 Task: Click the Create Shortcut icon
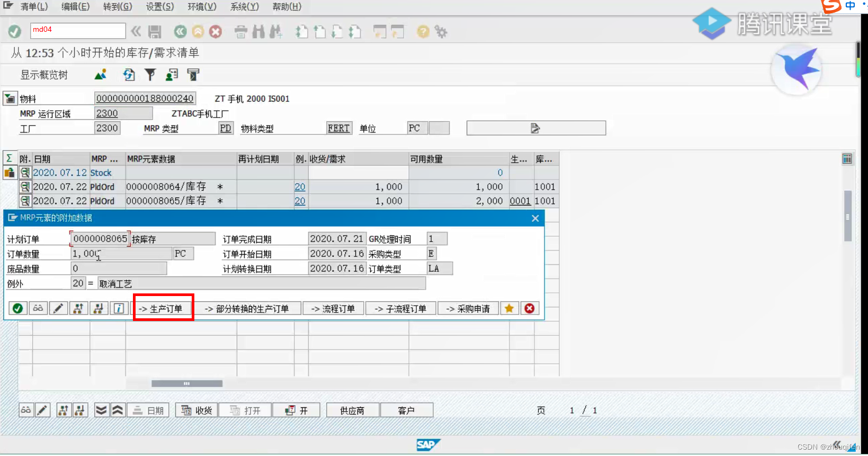pos(397,32)
